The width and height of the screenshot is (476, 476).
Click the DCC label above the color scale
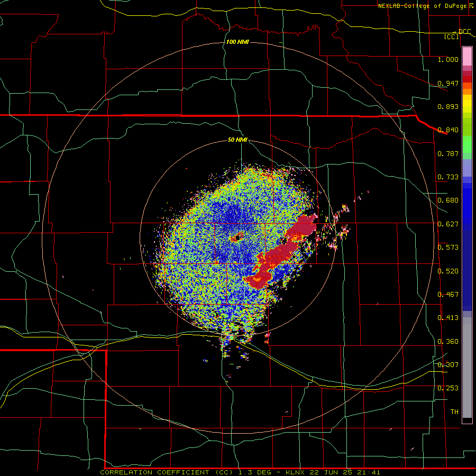pos(464,31)
